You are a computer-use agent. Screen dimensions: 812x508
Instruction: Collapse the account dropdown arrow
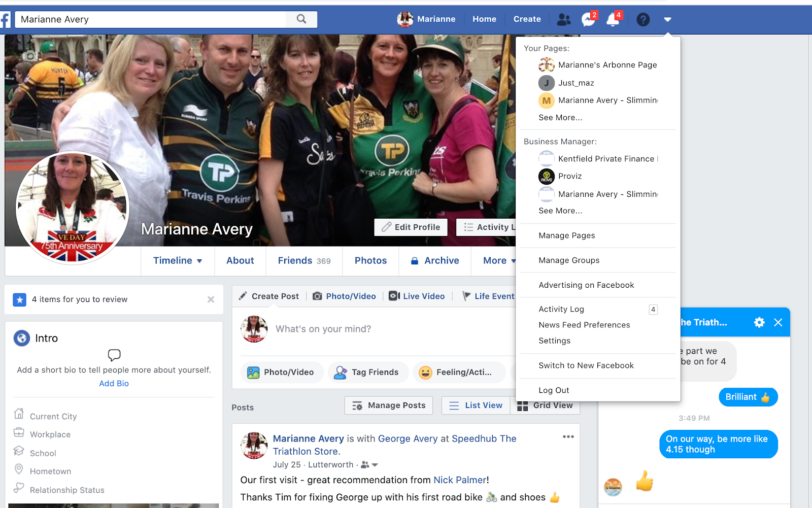pyautogui.click(x=667, y=19)
